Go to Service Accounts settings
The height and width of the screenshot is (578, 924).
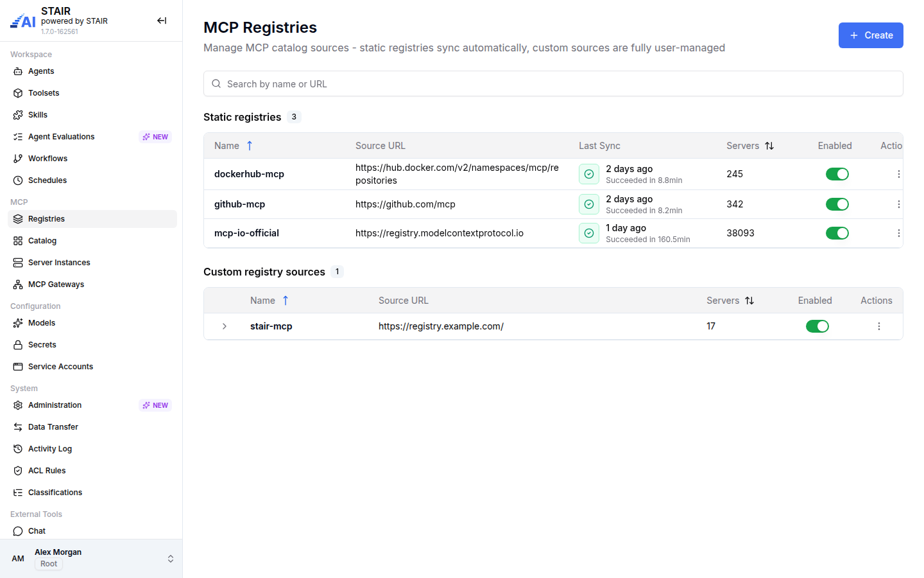(x=92, y=367)
